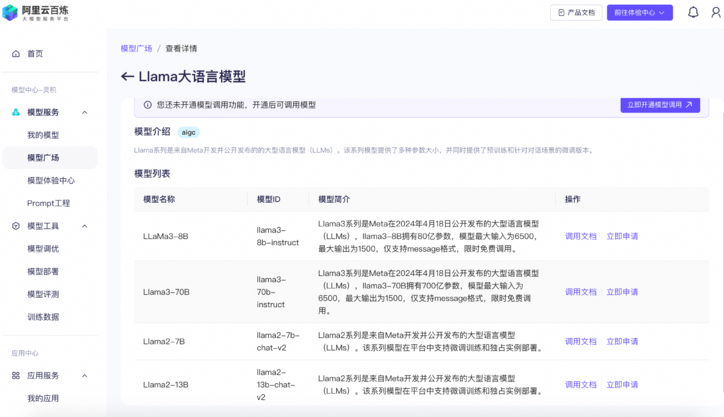Open 模型调优 in sidebar
The width and height of the screenshot is (724, 417).
tap(43, 248)
